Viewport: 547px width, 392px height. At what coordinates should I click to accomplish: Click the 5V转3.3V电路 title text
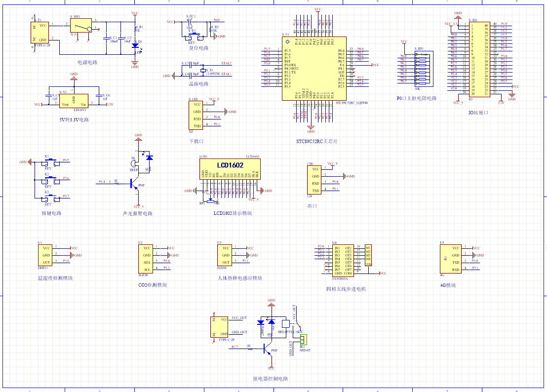[74, 119]
